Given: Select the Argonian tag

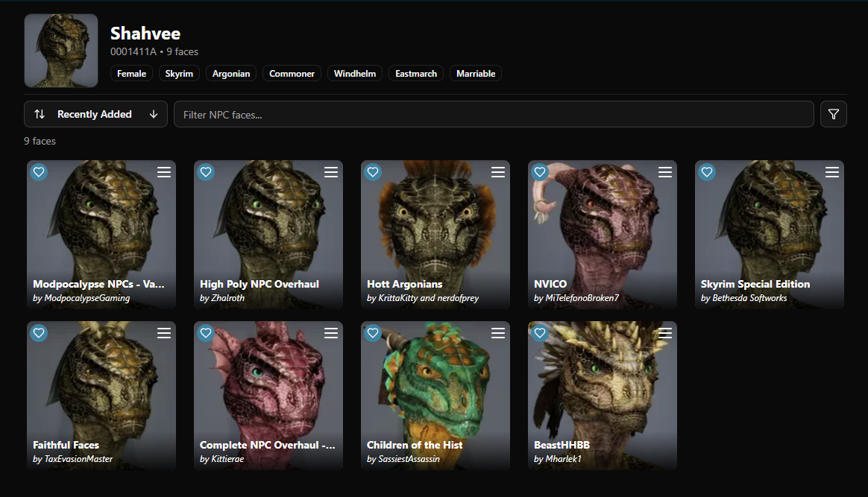Looking at the screenshot, I should click(231, 74).
